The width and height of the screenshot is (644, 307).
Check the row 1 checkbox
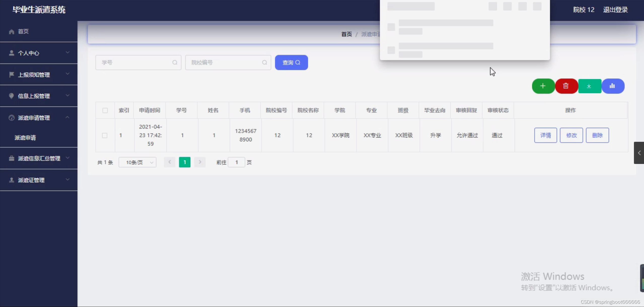(105, 135)
